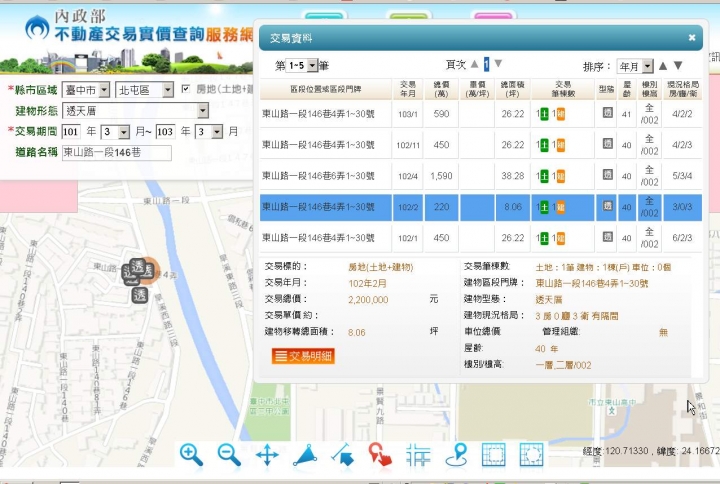720x484 pixels.
Task: Click the rightmost circular area select icon
Action: coord(531,454)
